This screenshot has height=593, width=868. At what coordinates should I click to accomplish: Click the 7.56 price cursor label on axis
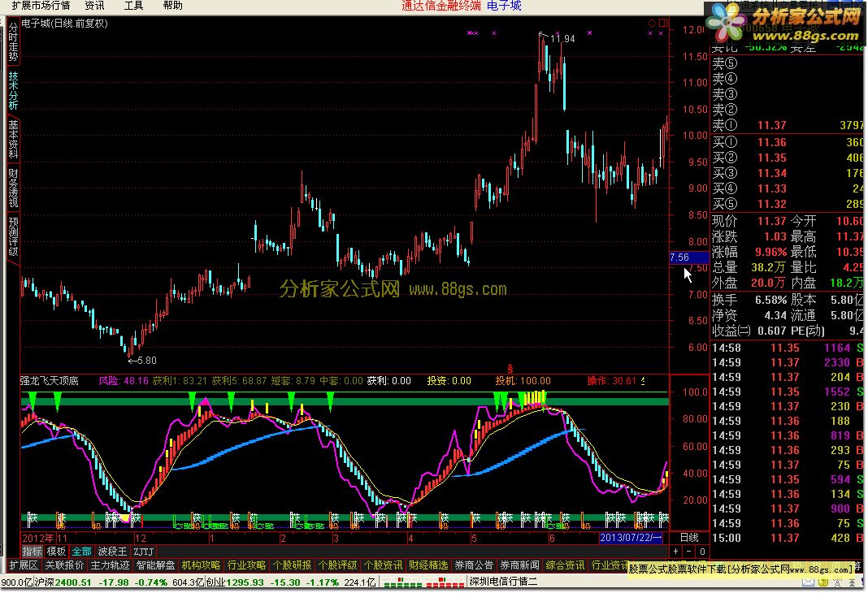(x=688, y=258)
